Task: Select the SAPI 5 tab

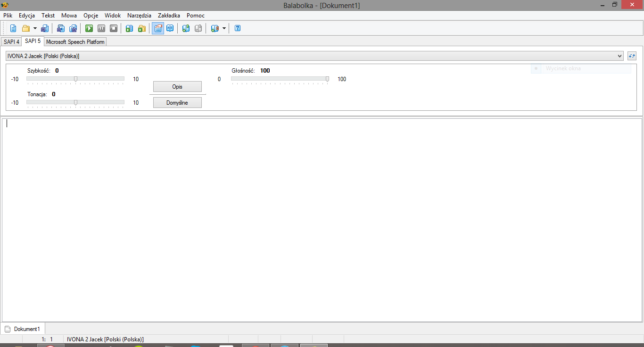Action: pyautogui.click(x=33, y=41)
